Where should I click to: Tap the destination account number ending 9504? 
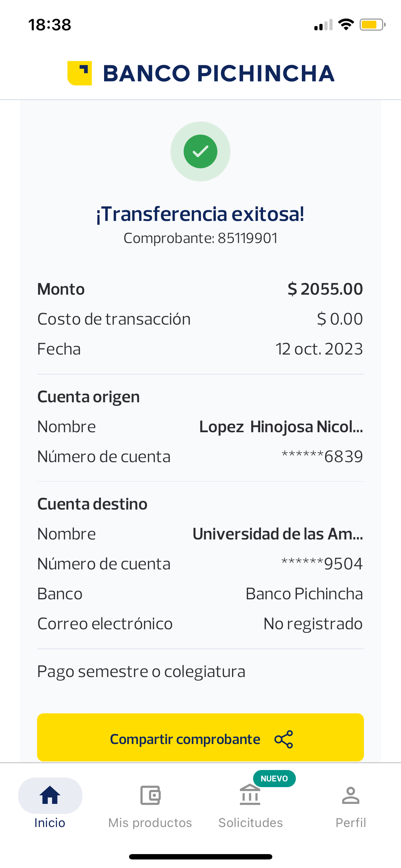(x=322, y=564)
